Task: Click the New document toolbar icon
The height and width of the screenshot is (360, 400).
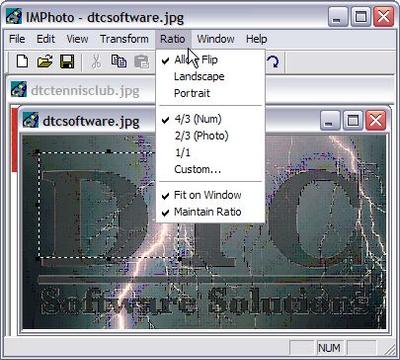Action: point(22,62)
